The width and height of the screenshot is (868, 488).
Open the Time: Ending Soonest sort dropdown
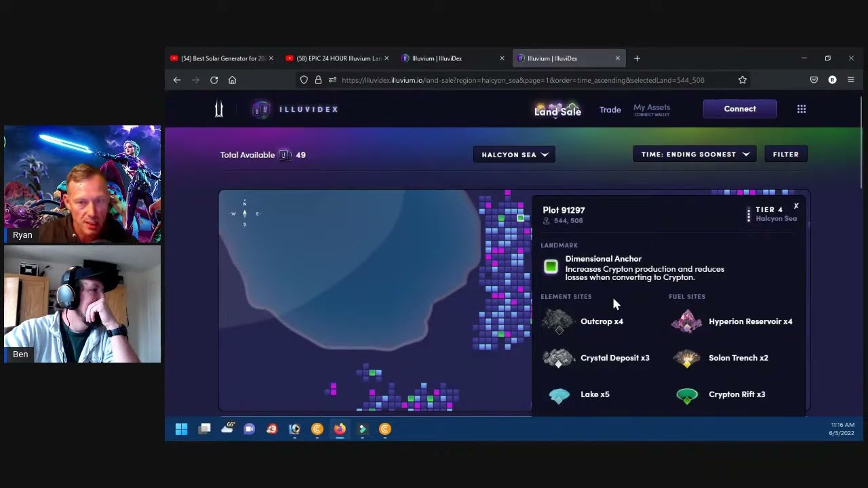(x=695, y=155)
